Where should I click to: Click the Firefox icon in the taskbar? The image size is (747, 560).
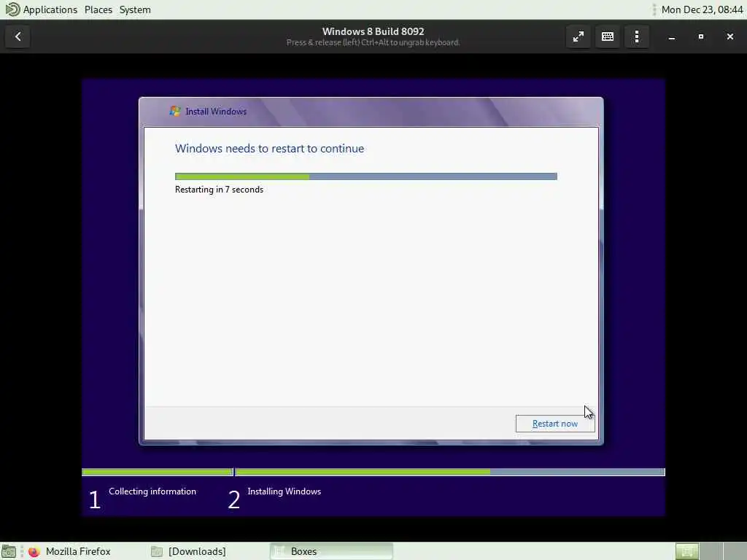point(34,551)
